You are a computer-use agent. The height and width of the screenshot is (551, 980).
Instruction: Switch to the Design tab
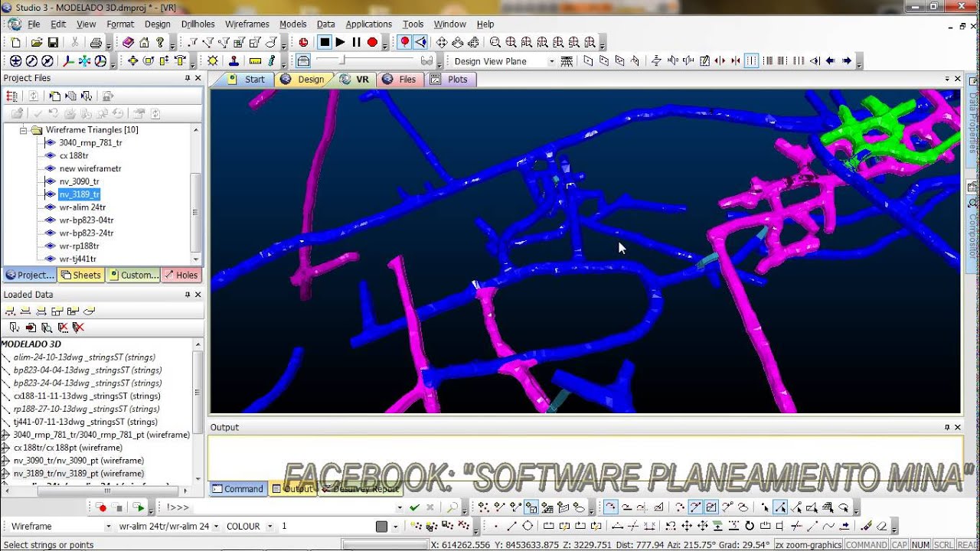click(305, 79)
